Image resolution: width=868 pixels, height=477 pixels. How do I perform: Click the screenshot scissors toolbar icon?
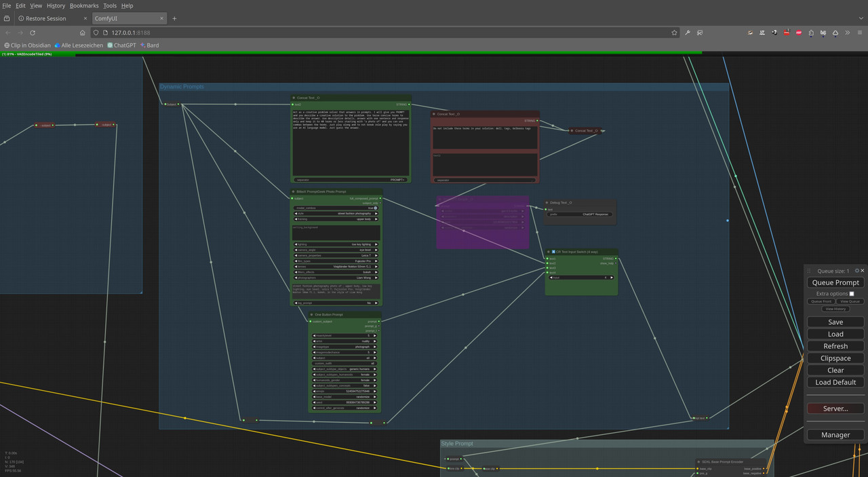701,33
